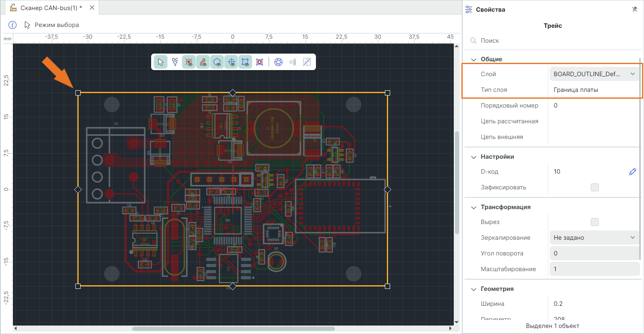Open the Слой layer dropdown
Viewport: 644px width, 334px height.
click(x=594, y=74)
